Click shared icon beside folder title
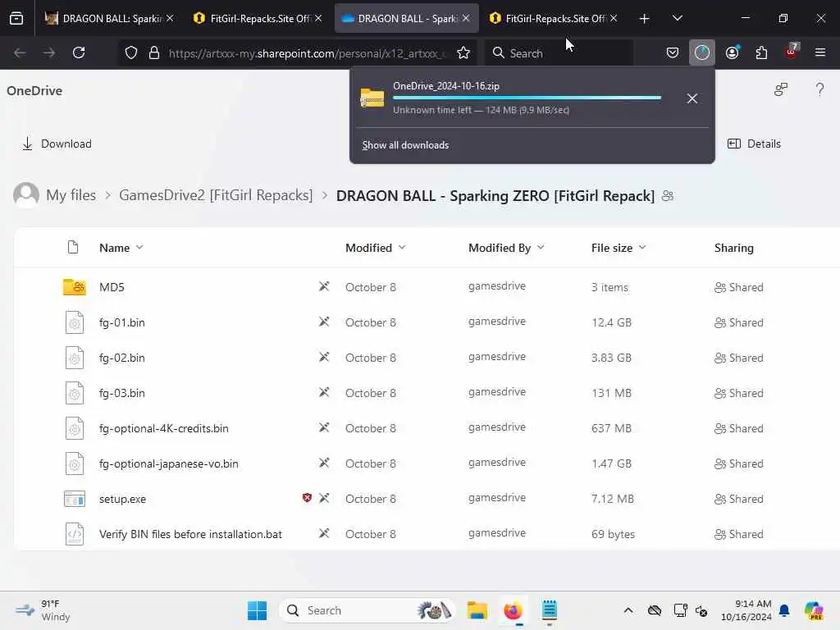The width and height of the screenshot is (840, 630). (668, 196)
